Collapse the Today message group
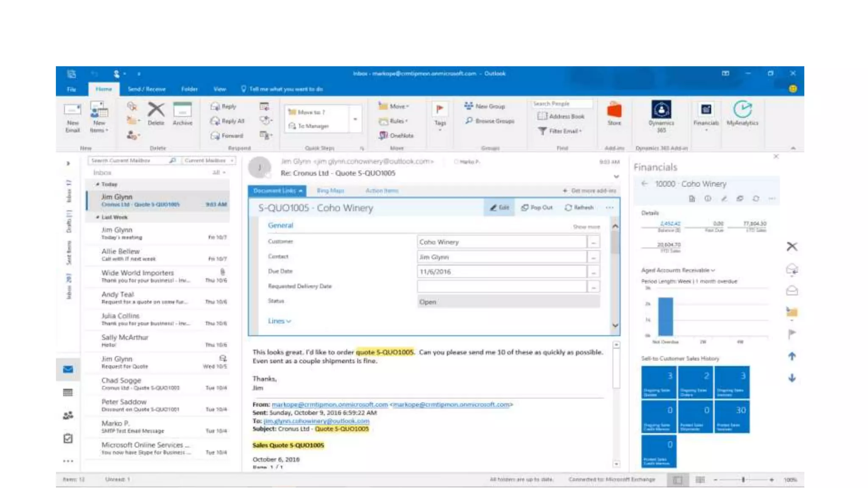 (x=98, y=184)
